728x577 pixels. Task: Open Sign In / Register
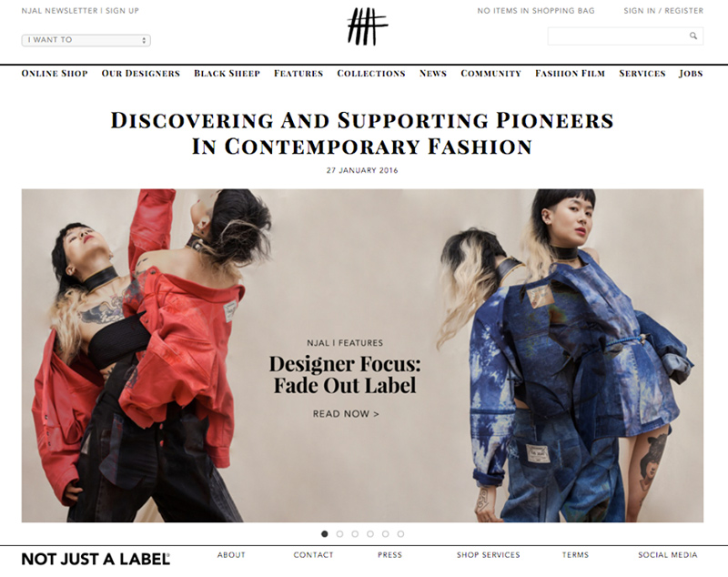point(663,11)
